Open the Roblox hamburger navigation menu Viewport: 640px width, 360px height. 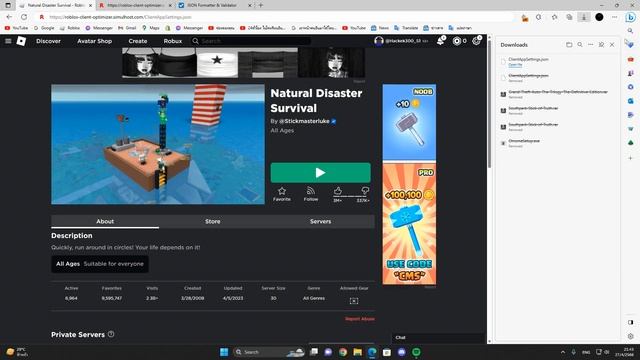pyautogui.click(x=8, y=41)
